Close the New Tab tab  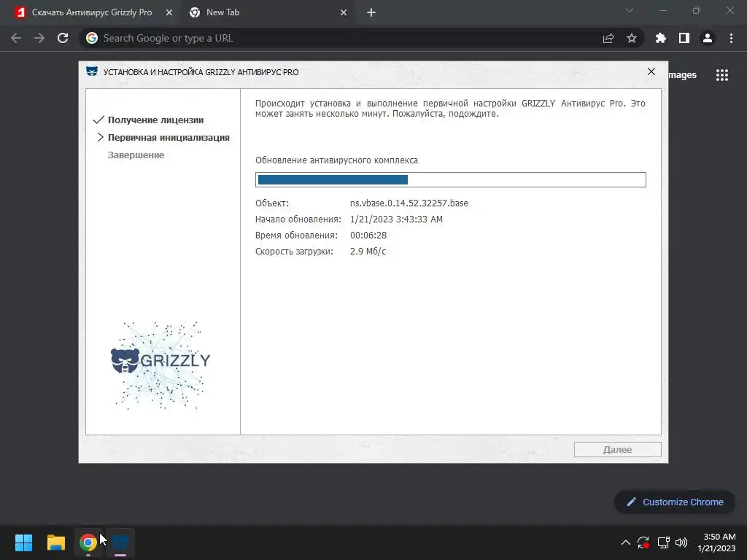344,12
